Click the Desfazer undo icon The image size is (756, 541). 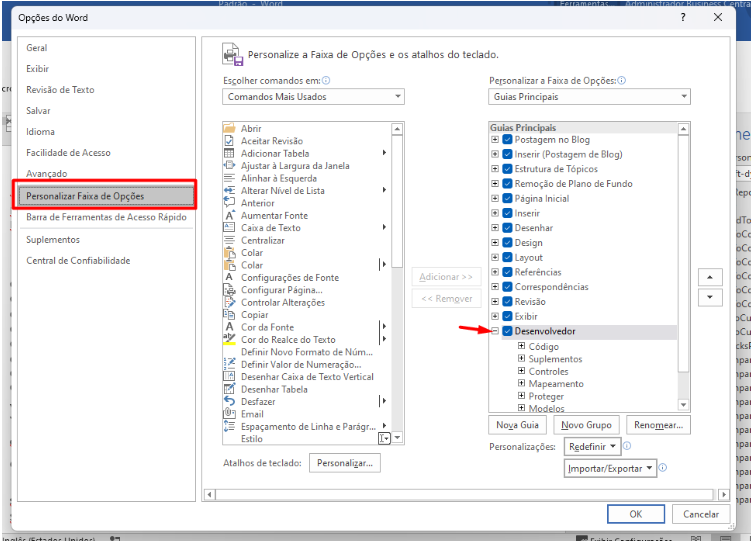click(x=230, y=401)
